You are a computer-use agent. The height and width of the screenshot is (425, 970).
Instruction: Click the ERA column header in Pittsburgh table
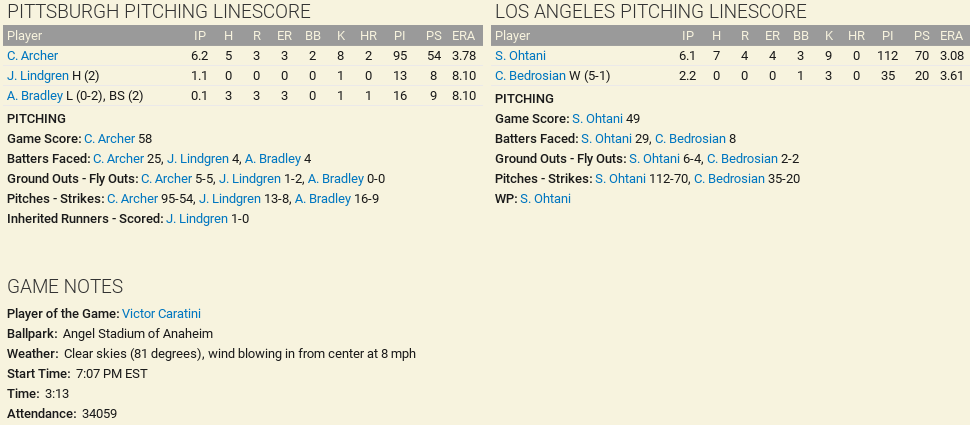463,35
